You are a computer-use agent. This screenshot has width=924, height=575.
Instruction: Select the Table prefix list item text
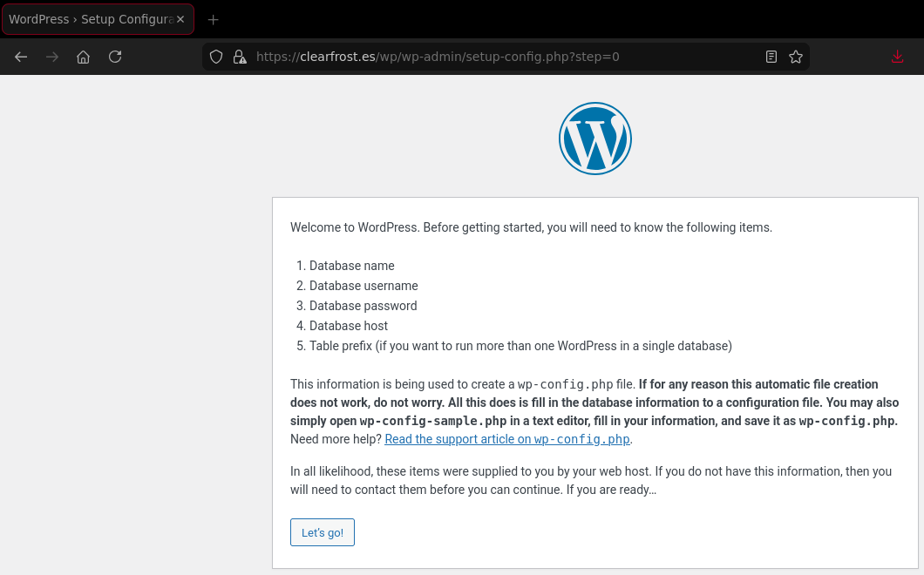520,346
